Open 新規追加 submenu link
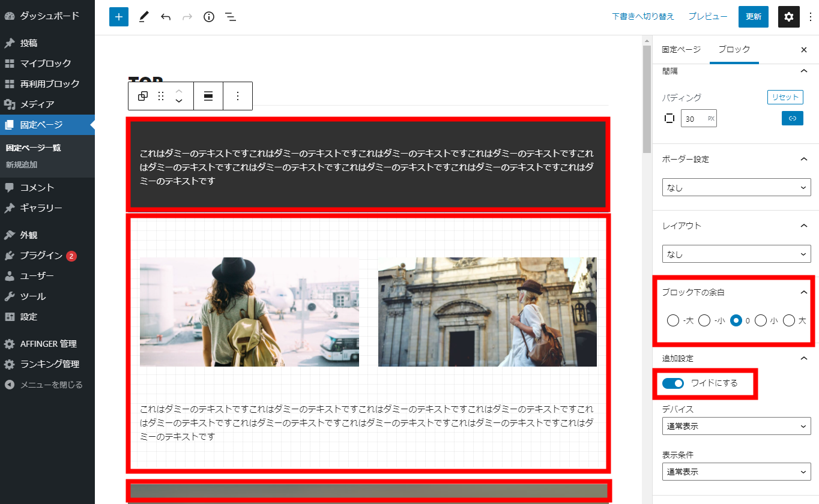819x504 pixels. (x=22, y=164)
